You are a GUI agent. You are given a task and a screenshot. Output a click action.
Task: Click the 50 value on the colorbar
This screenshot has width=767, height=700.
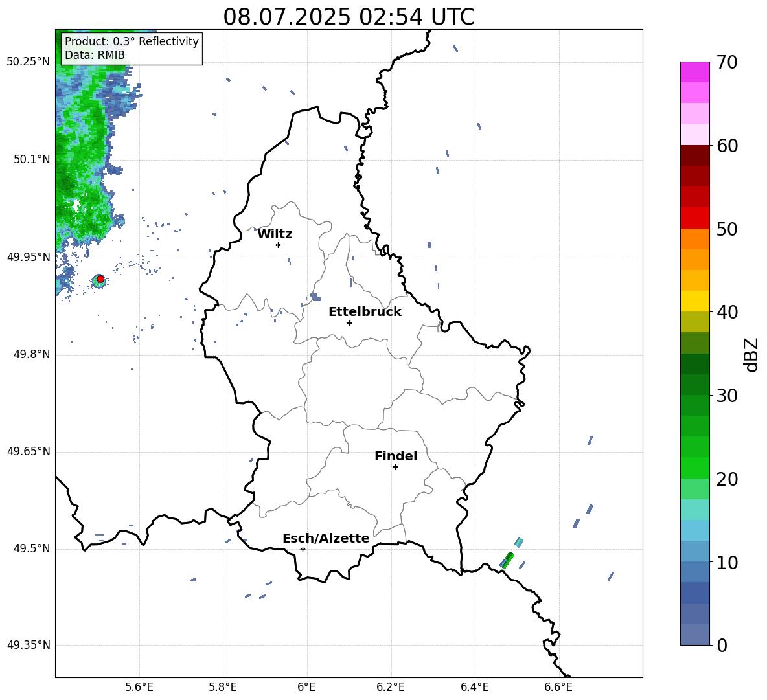coord(727,229)
